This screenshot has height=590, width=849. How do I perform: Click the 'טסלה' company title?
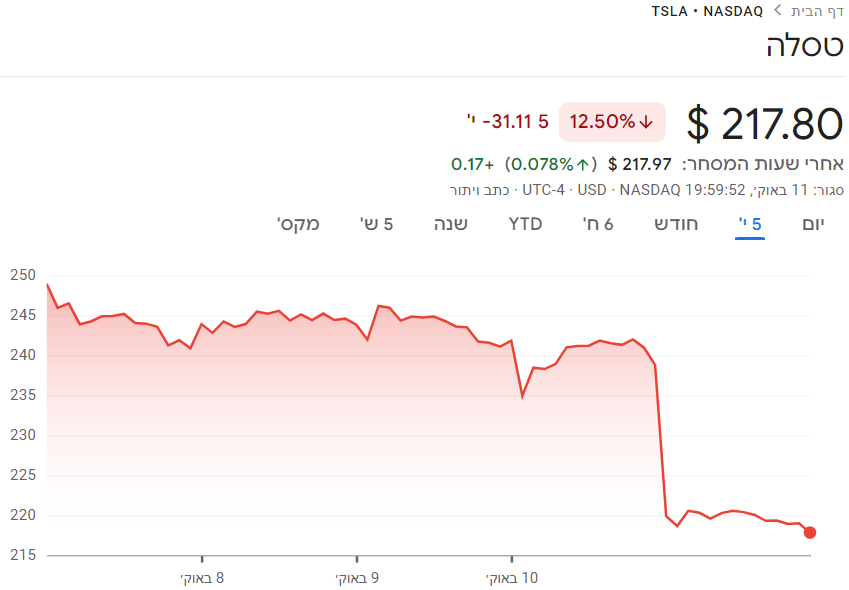pyautogui.click(x=804, y=46)
